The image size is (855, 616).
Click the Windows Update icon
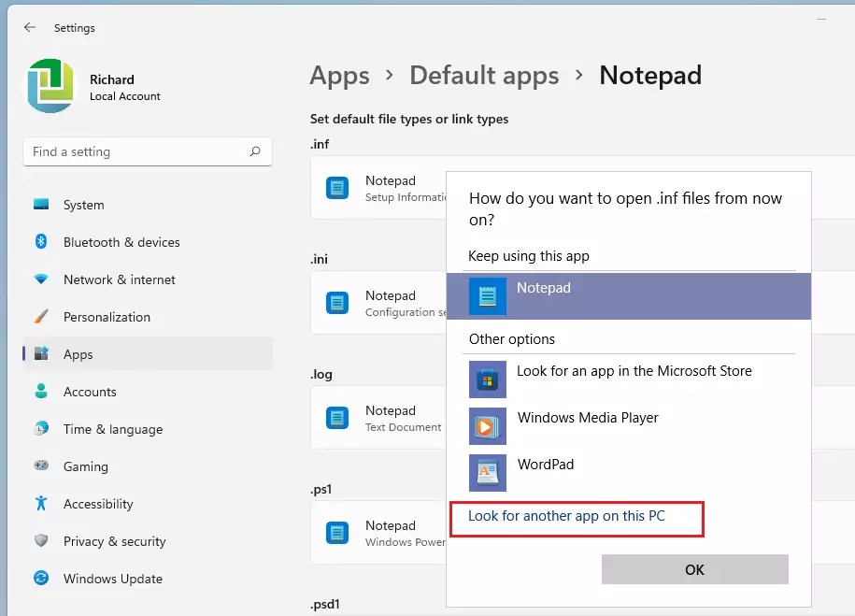(x=42, y=579)
